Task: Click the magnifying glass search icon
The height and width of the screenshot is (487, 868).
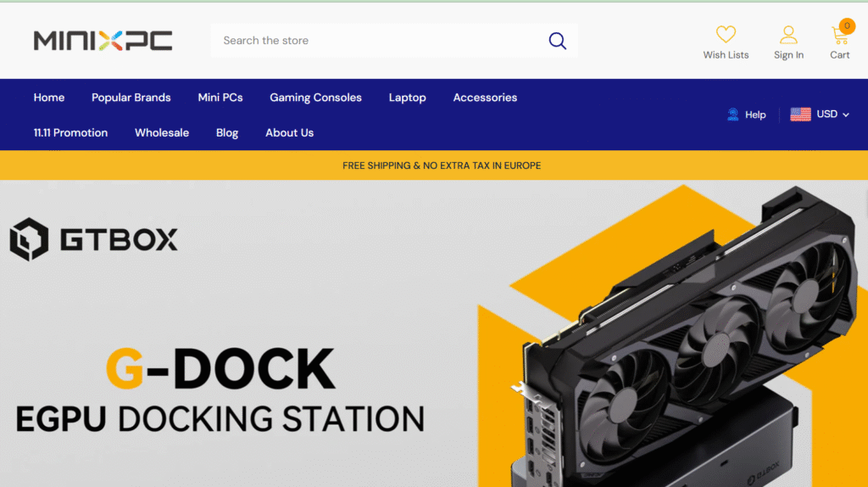Action: 557,41
